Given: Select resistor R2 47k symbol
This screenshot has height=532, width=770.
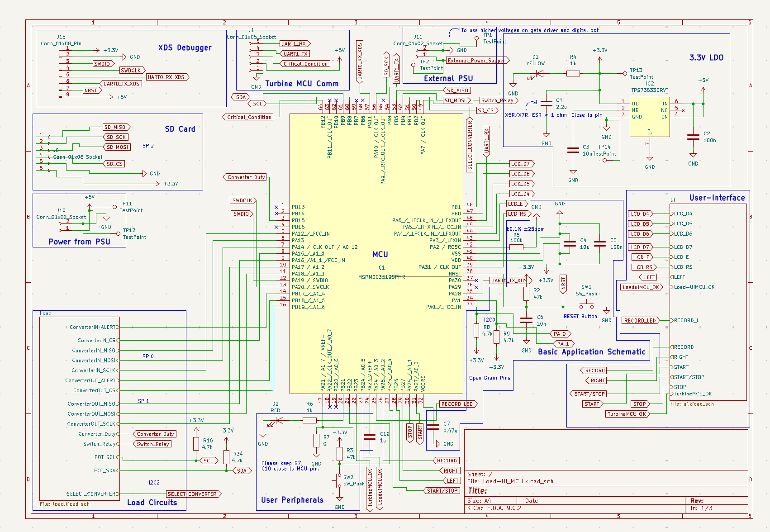Looking at the screenshot, I should (526, 294).
